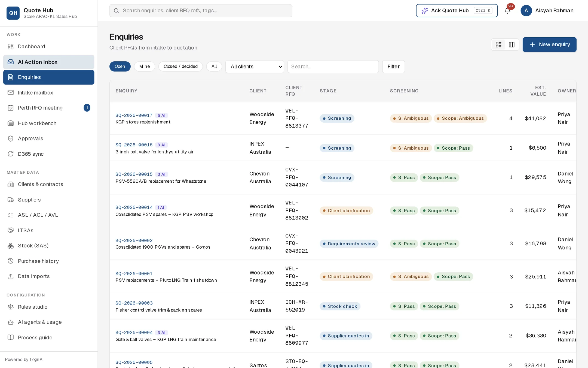
Task: Open Aisyah Rahman user menu
Action: [547, 11]
